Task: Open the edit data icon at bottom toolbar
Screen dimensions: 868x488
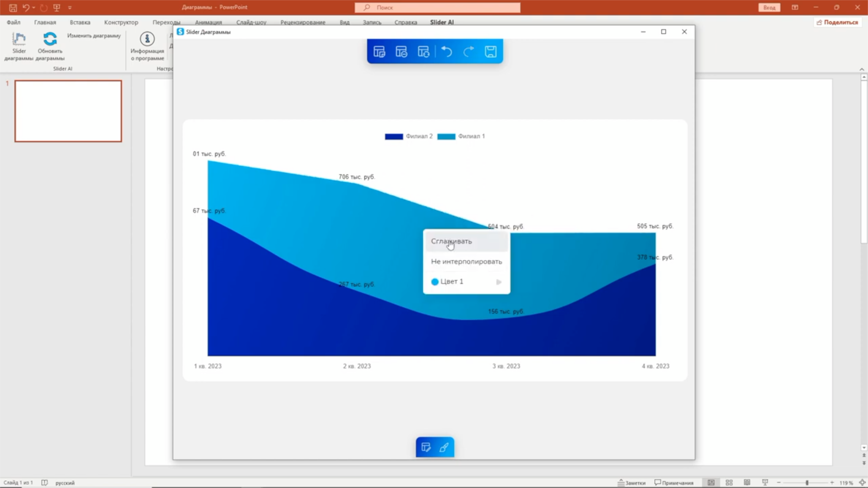Action: tap(426, 447)
